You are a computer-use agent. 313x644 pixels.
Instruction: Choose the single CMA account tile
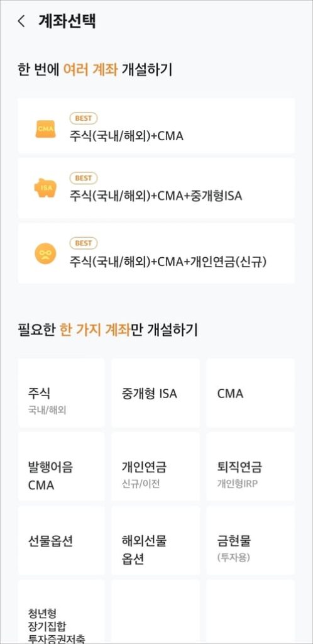[251, 393]
